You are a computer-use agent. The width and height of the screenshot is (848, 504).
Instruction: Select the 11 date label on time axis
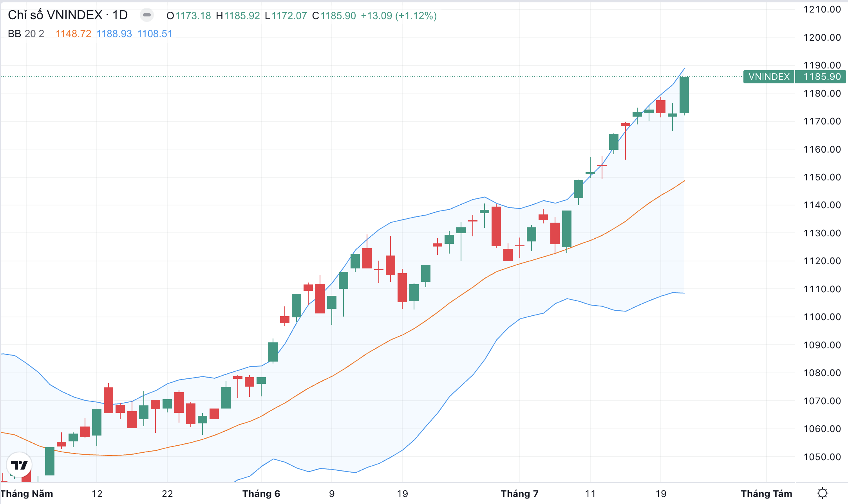(x=590, y=493)
